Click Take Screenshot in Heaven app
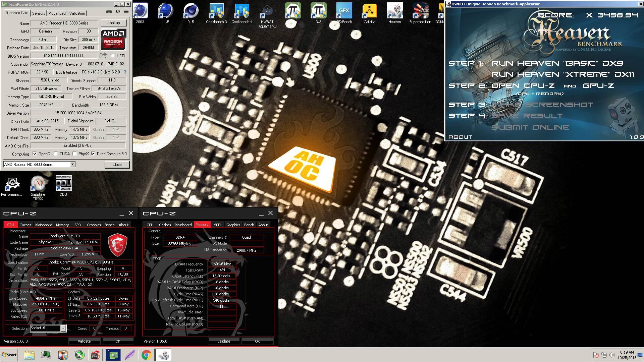 click(x=542, y=105)
